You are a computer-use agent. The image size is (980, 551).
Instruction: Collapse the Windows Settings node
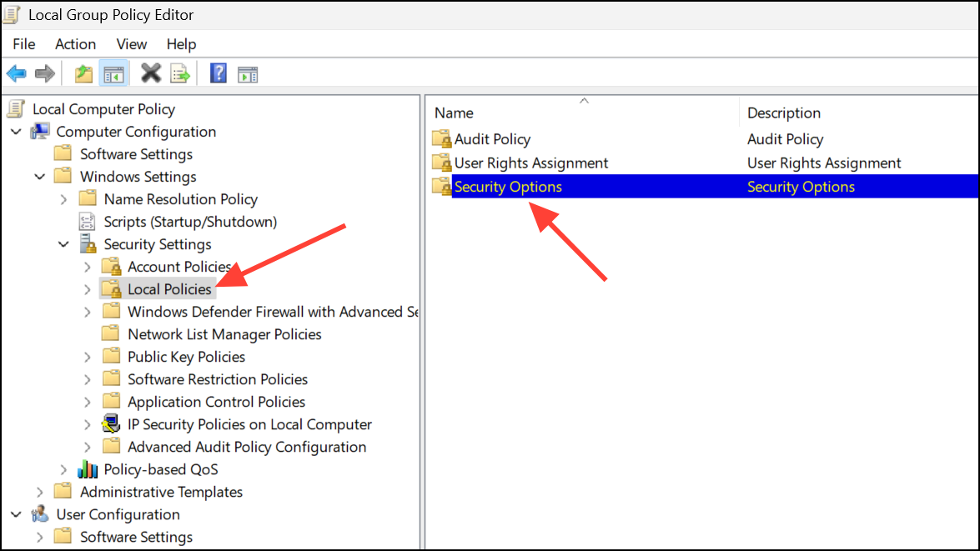click(x=40, y=177)
